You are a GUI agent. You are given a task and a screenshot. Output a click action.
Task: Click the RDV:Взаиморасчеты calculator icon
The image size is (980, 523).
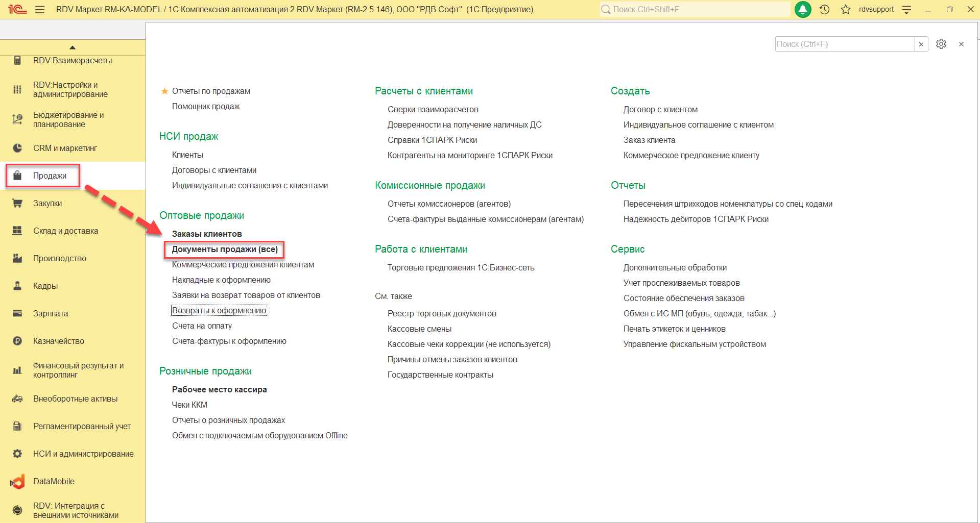tap(17, 60)
